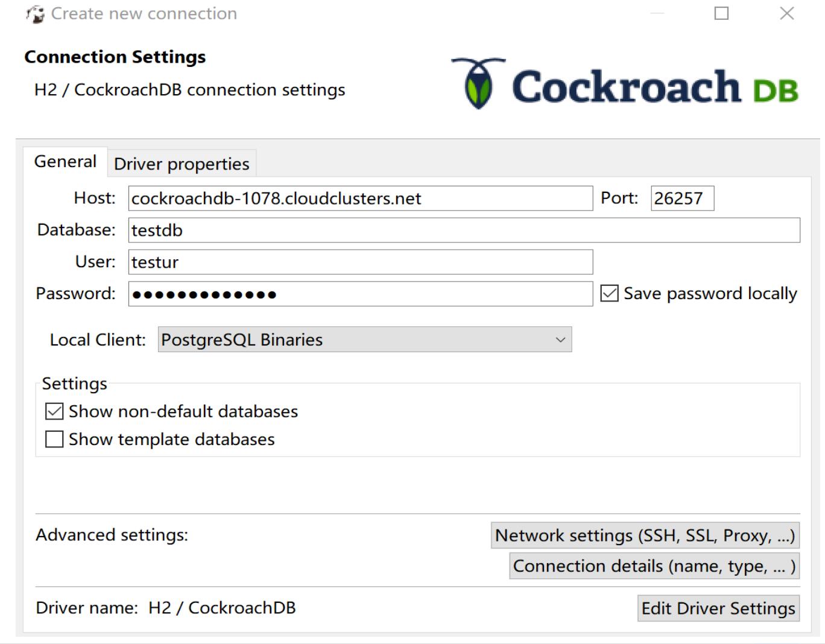Switch to the Driver properties tab

[x=182, y=163]
